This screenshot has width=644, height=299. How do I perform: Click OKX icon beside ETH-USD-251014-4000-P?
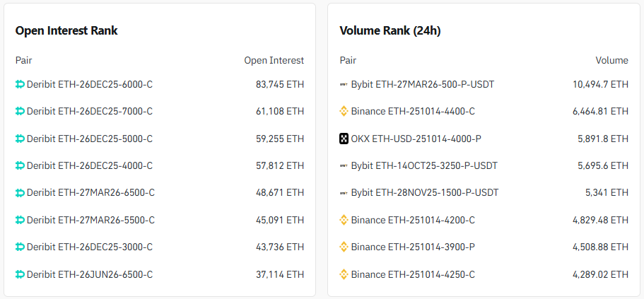point(344,139)
